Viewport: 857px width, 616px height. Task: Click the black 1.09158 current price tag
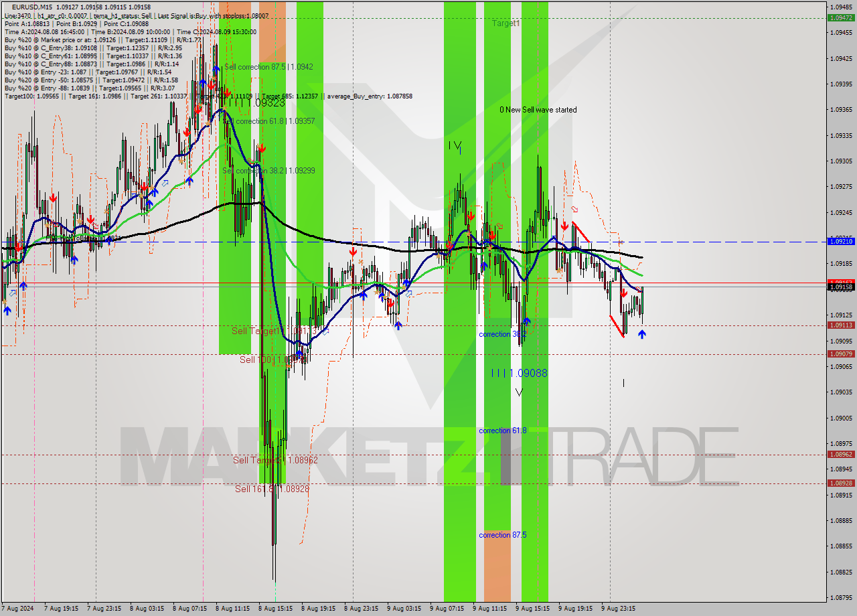[x=841, y=287]
